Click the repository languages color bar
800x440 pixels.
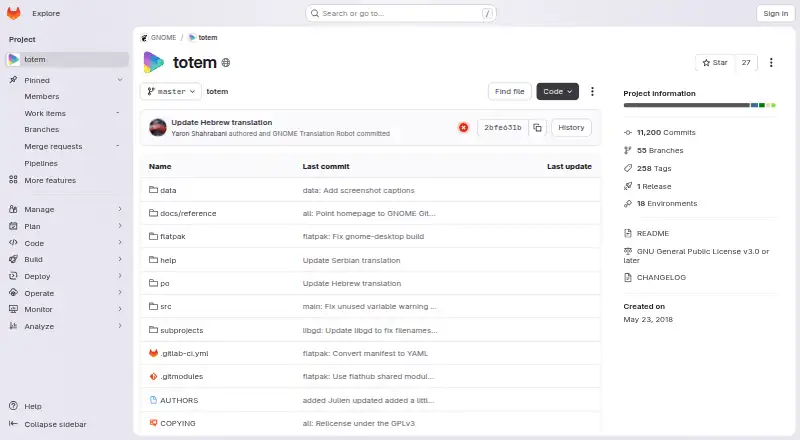tap(699, 105)
